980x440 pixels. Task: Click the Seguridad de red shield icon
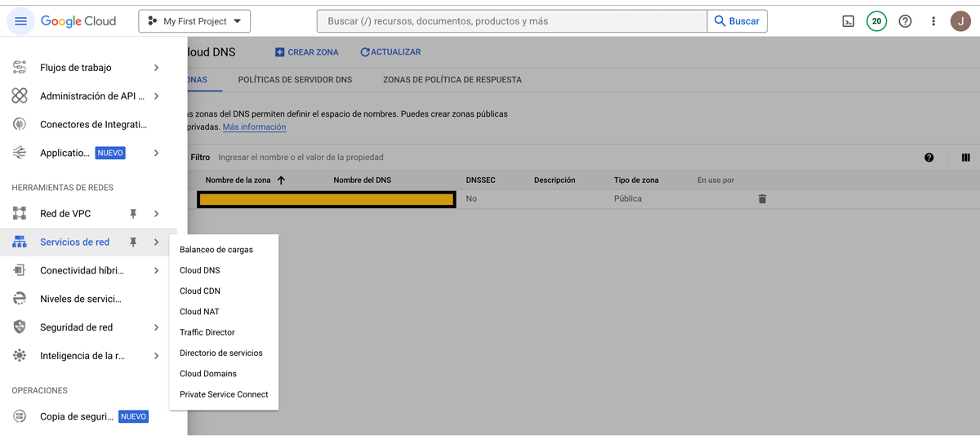click(20, 327)
